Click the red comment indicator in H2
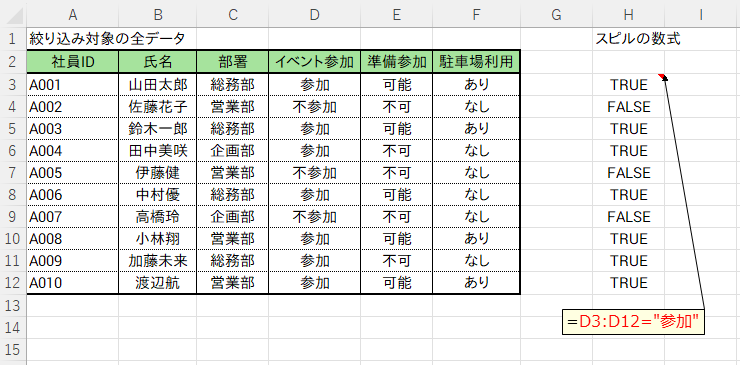The image size is (740, 365). pyautogui.click(x=661, y=76)
